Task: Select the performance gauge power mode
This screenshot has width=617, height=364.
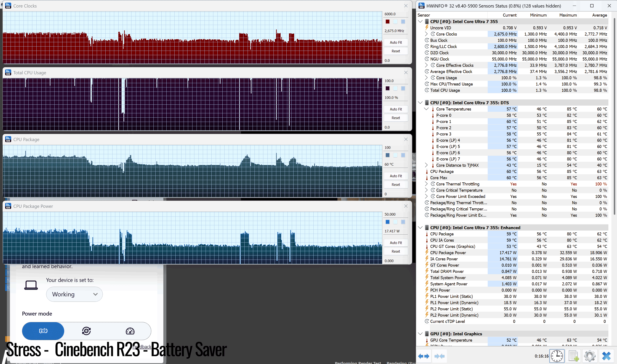Action: 130,331
